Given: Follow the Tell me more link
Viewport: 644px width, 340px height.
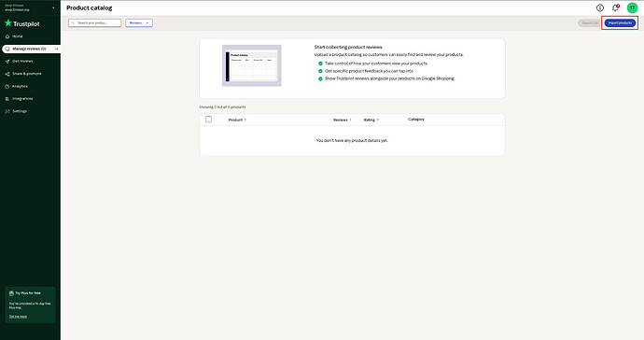Looking at the screenshot, I should click(x=18, y=316).
